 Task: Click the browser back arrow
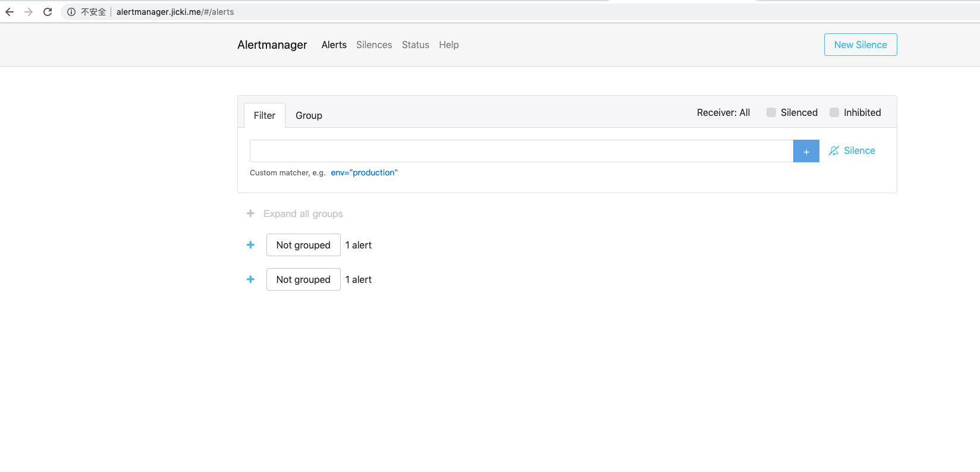coord(10,12)
